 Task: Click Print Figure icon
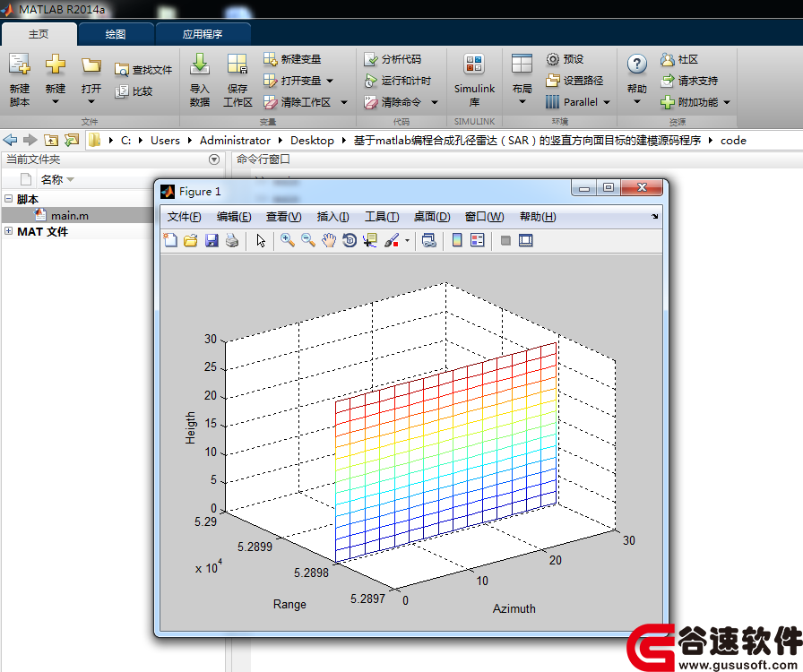click(x=232, y=240)
